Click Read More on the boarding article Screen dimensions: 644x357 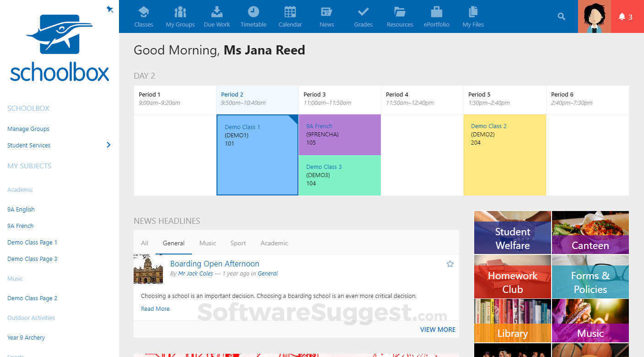(x=155, y=308)
